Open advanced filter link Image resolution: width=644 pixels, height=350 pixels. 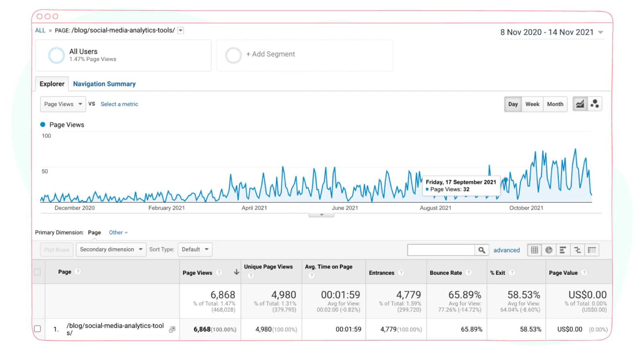507,250
